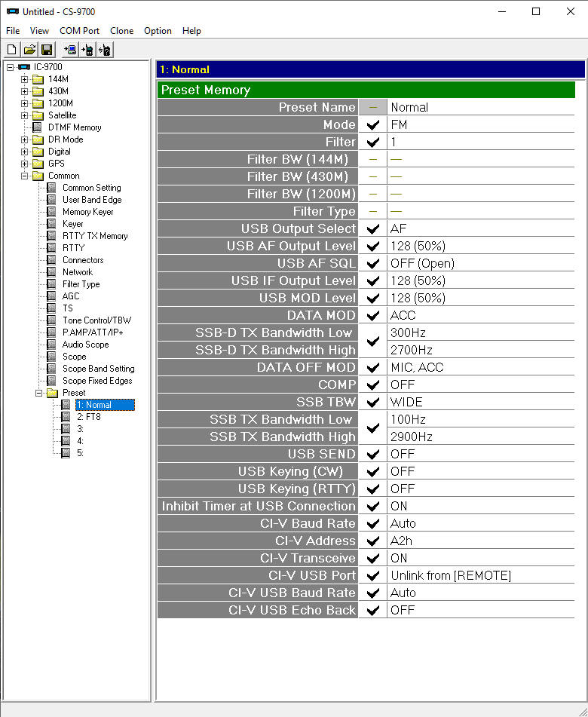Image resolution: width=588 pixels, height=717 pixels.
Task: Click the Digital folder icon
Action: (x=38, y=152)
